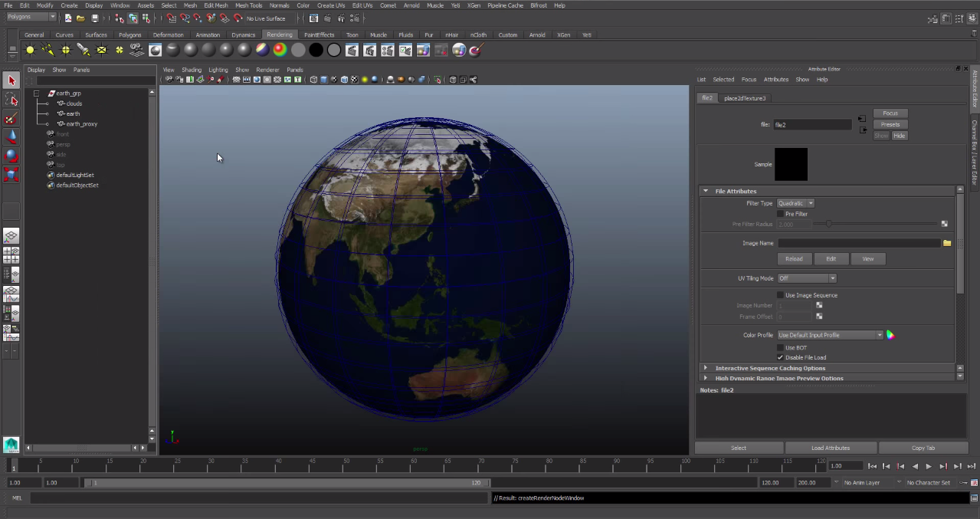Open the Dynamics shelf tab
Image resolution: width=980 pixels, height=519 pixels.
point(243,34)
